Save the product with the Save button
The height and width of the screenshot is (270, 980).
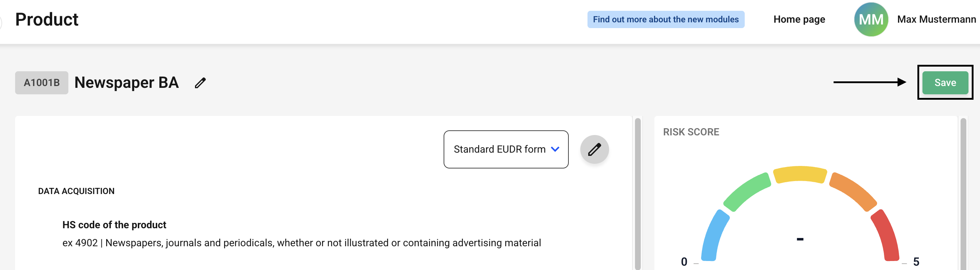pyautogui.click(x=945, y=83)
